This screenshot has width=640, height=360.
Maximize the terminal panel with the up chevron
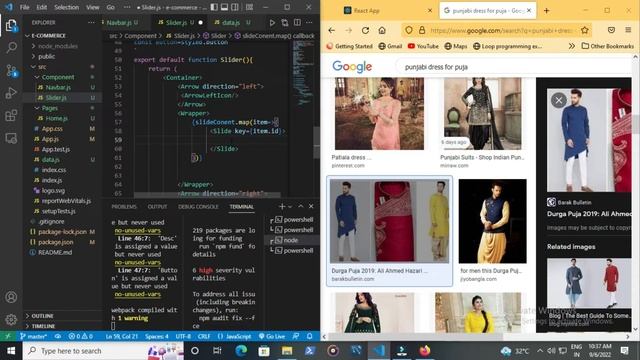[x=301, y=207]
